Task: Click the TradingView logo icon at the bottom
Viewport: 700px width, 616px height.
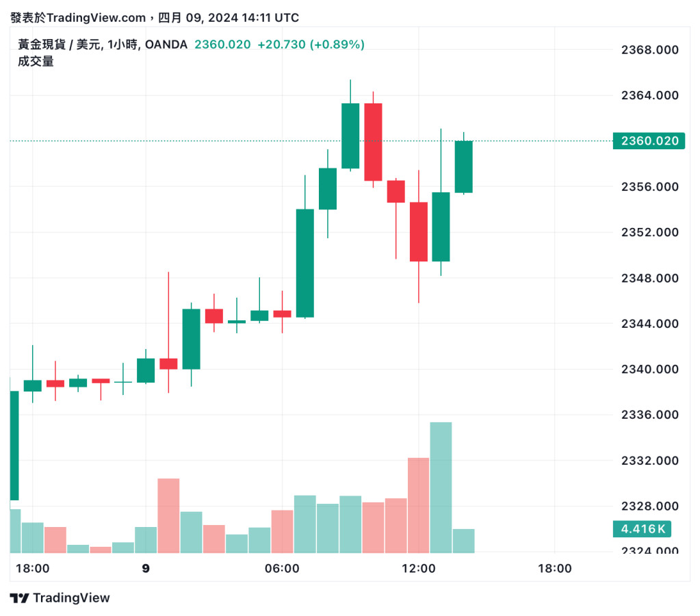Action: click(x=19, y=598)
